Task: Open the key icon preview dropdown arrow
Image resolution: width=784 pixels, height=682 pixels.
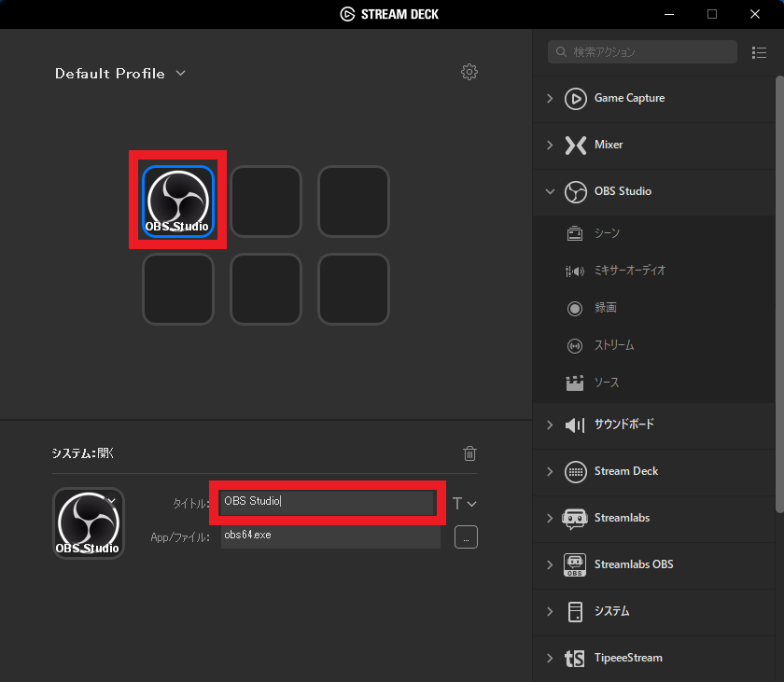Action: (x=111, y=500)
